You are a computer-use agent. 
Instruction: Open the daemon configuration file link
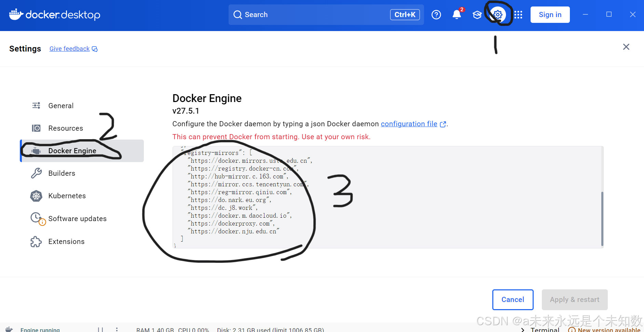tap(409, 124)
